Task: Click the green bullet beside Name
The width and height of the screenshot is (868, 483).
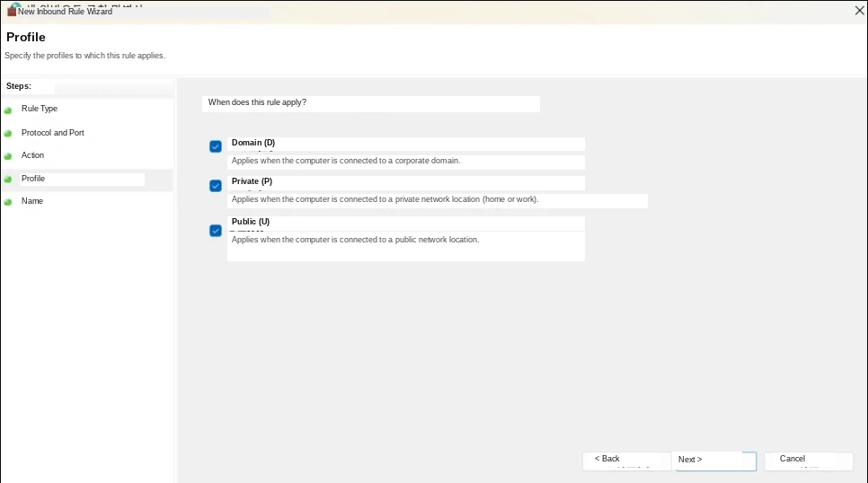Action: [8, 202]
